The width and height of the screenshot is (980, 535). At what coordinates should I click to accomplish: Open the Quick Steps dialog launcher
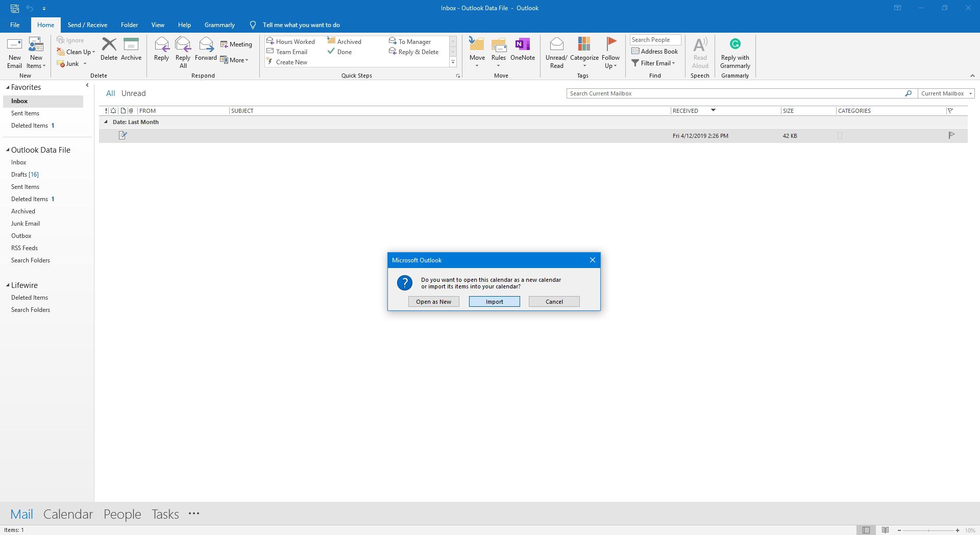[x=458, y=76]
